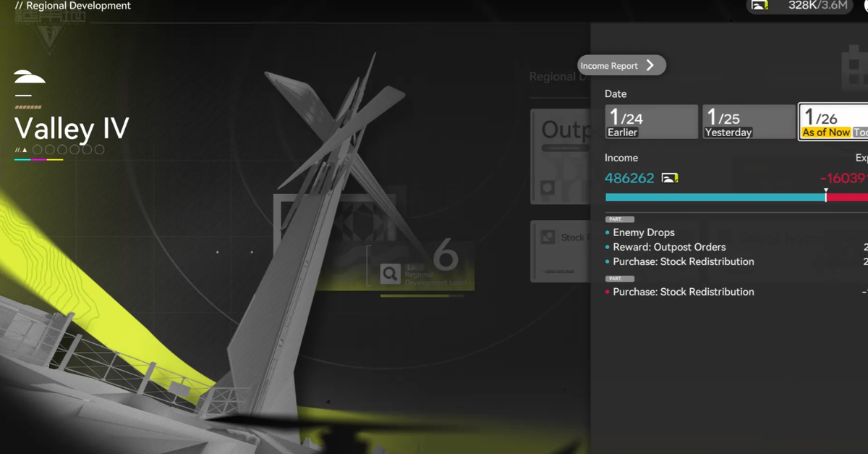Click the currency icon beside 328K/3.6M
The image size is (868, 454).
(759, 6)
